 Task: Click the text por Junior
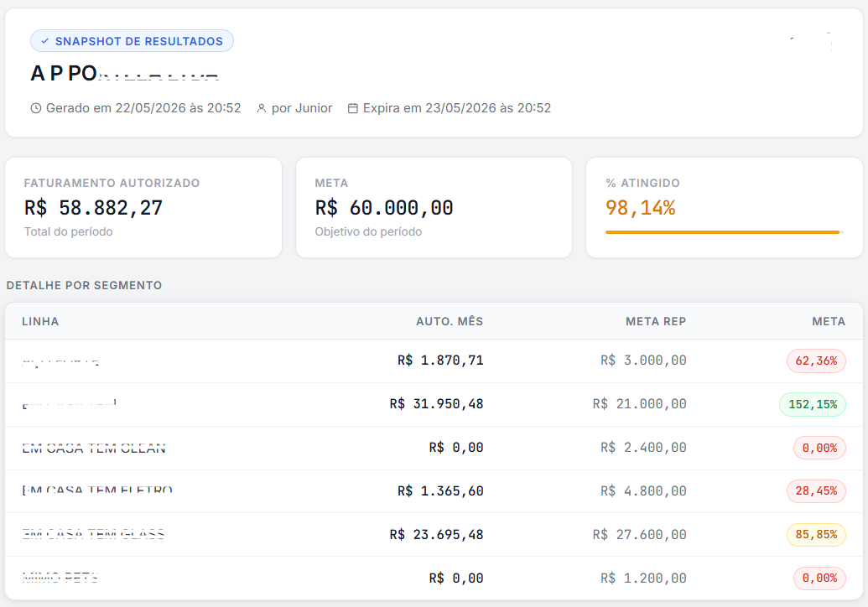[x=302, y=108]
